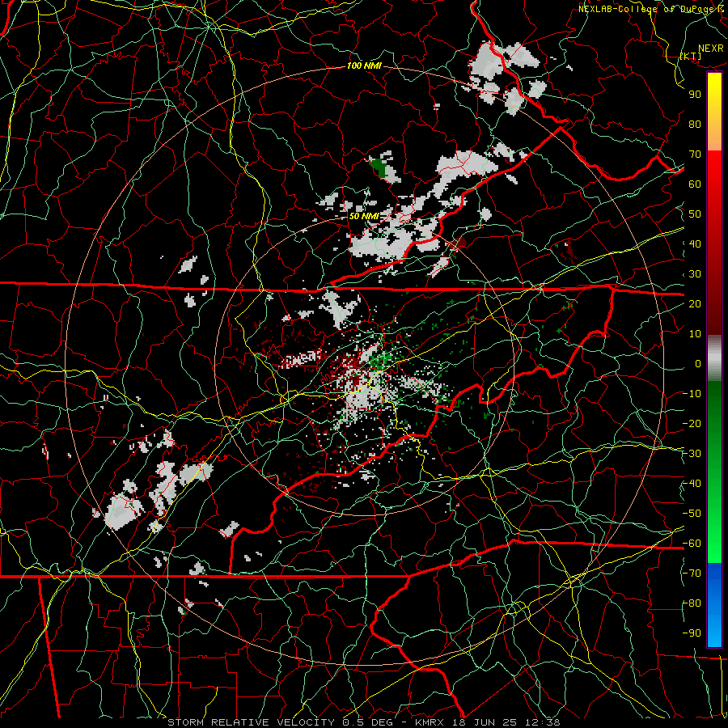Click the -20 value on the velocity scale
The height and width of the screenshot is (728, 728).
(x=692, y=424)
